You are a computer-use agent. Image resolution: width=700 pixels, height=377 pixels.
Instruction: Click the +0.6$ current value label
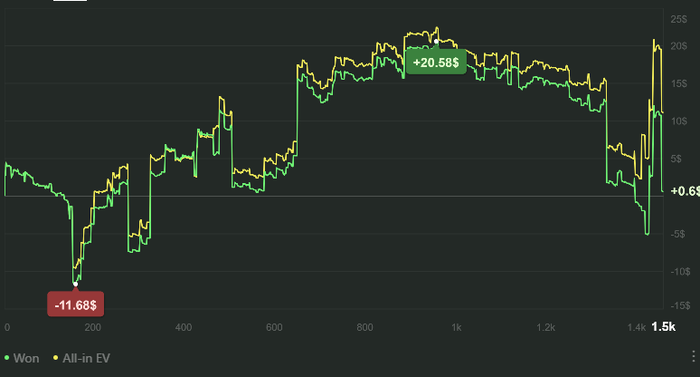(685, 191)
